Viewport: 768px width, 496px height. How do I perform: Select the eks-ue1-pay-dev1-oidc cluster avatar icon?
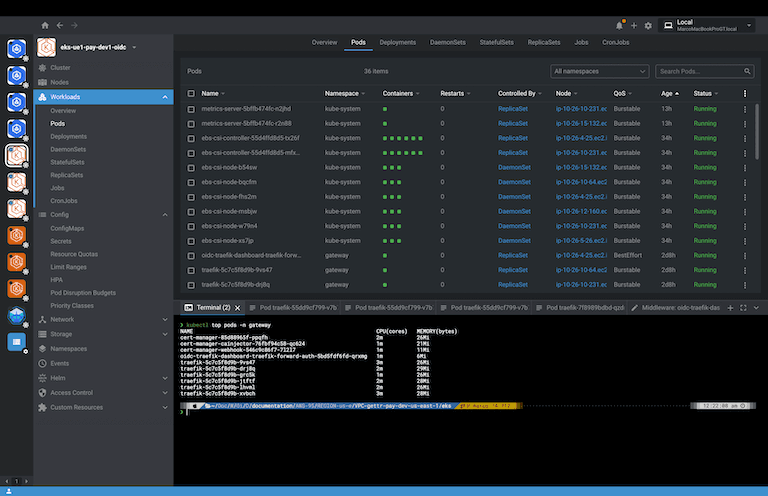click(47, 47)
